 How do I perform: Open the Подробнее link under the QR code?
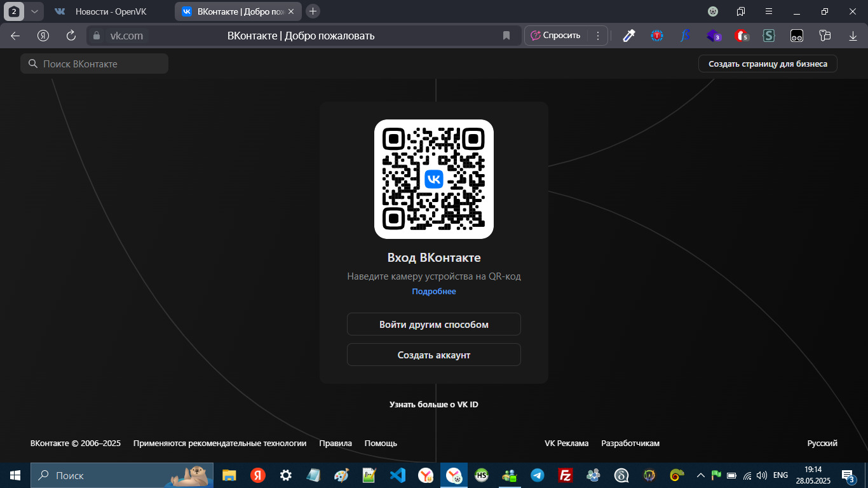click(x=433, y=292)
